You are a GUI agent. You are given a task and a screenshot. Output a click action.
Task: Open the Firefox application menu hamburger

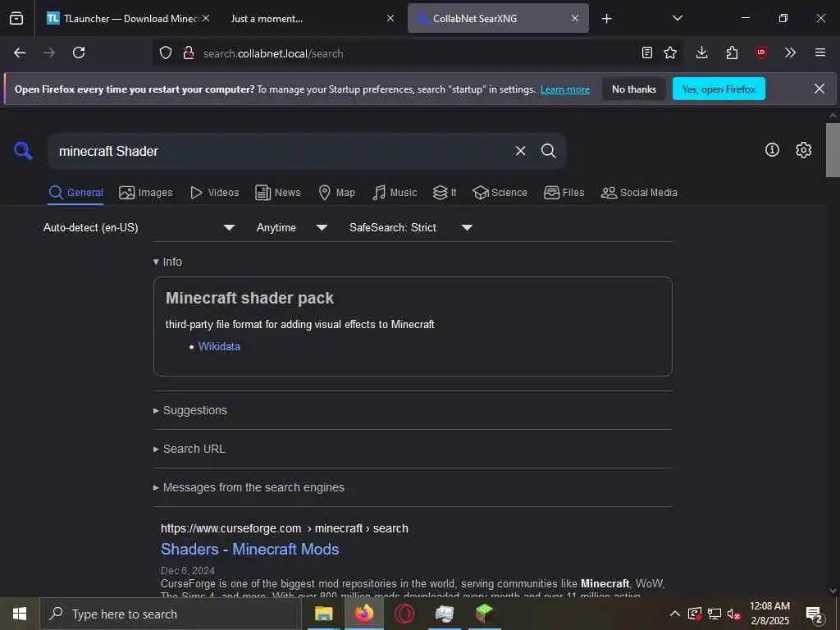[820, 52]
